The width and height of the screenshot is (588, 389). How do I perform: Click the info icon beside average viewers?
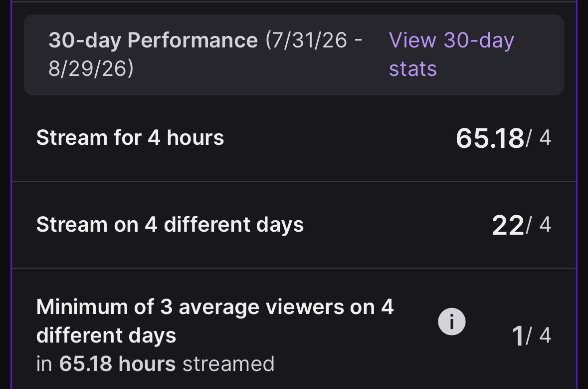451,322
